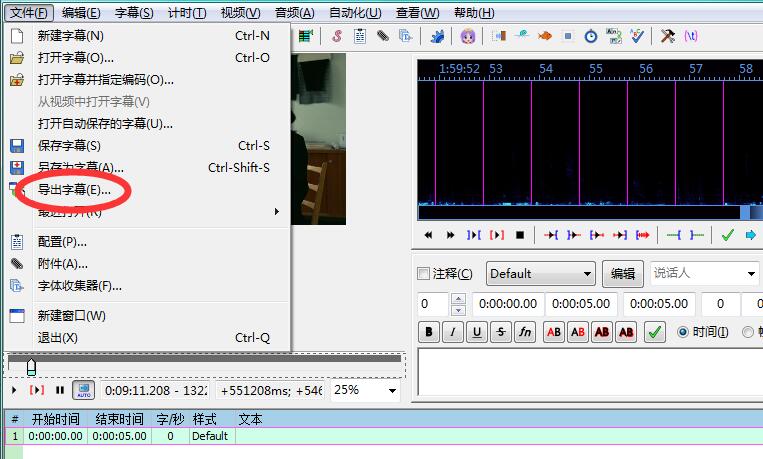
Task: Toggle underline with the U button
Action: (x=477, y=332)
